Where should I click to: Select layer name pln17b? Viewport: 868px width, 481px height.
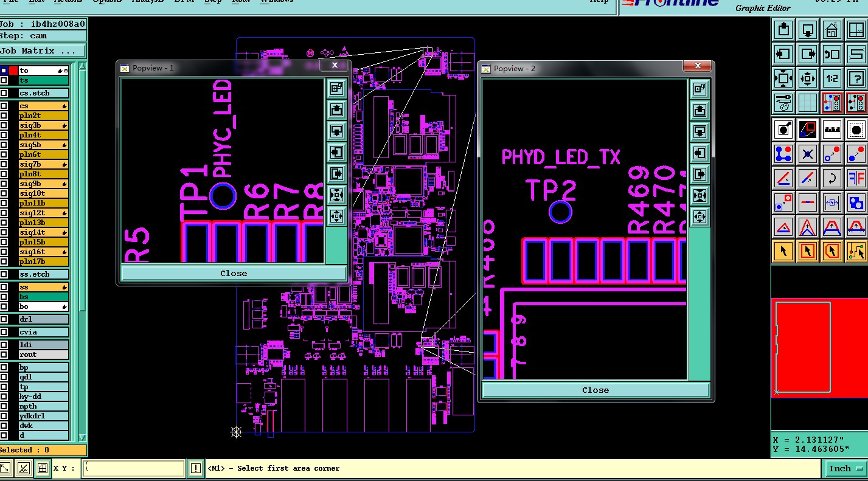(x=43, y=261)
